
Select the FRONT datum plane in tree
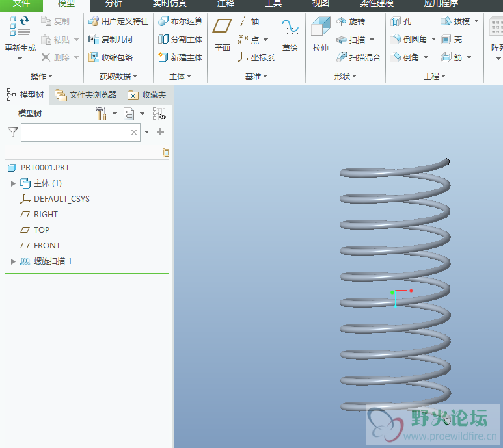(47, 246)
